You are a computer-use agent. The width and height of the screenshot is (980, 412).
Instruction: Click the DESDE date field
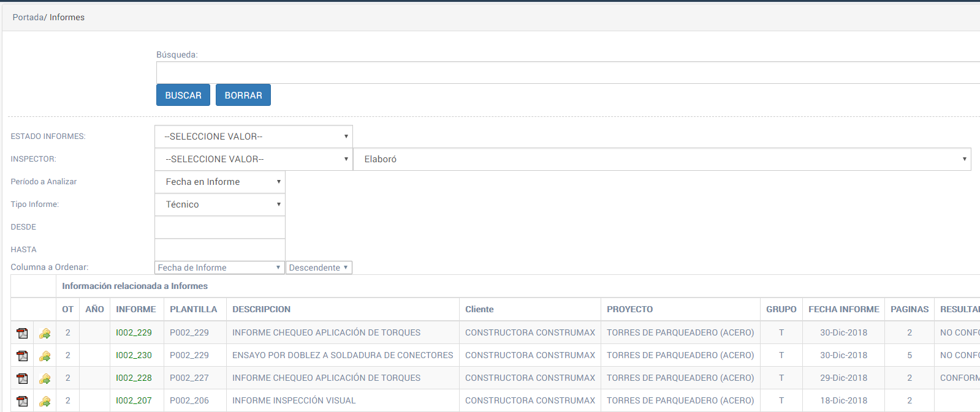[220, 227]
